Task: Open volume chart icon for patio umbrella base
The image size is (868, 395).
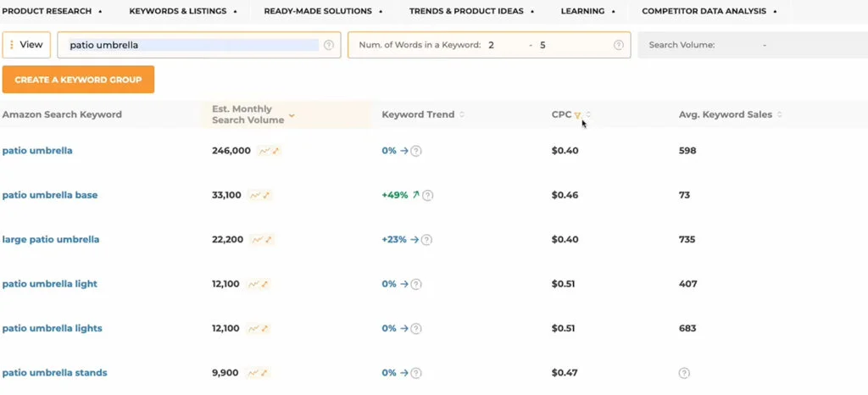Action: [x=260, y=195]
